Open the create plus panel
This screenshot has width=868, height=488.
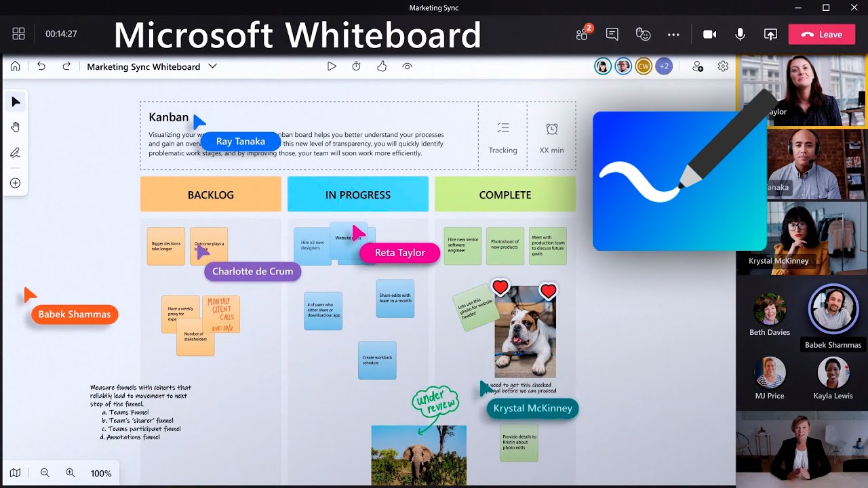click(x=16, y=183)
